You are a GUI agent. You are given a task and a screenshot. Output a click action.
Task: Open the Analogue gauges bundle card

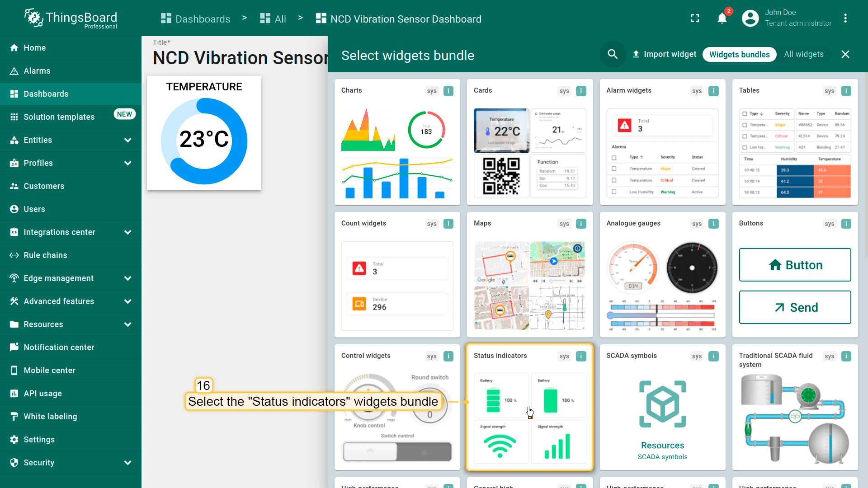pyautogui.click(x=662, y=274)
